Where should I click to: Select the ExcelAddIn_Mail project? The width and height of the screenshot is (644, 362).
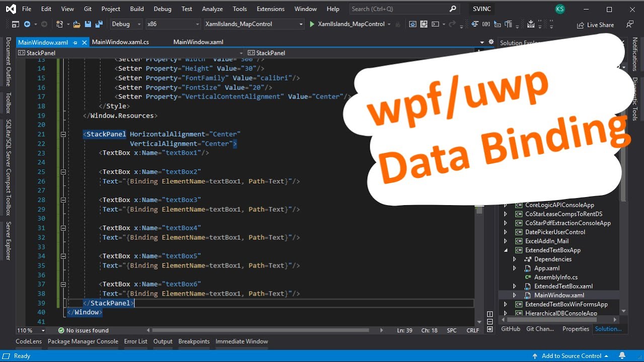547,241
